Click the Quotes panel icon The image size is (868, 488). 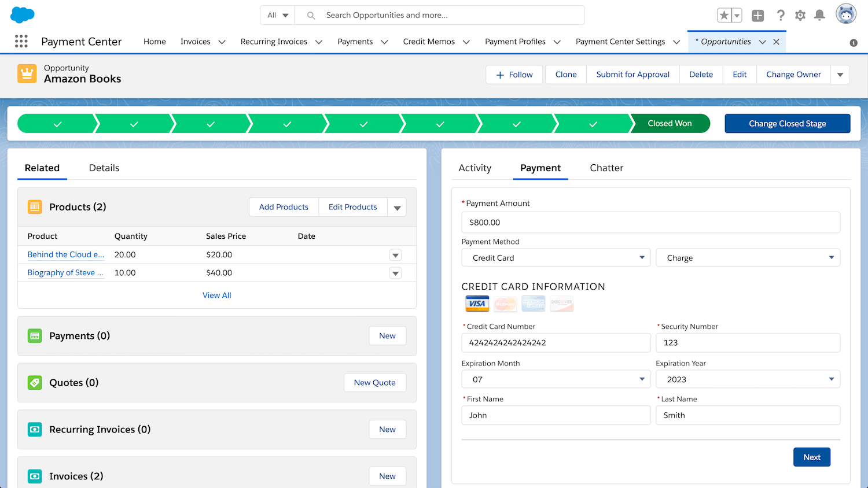tap(34, 382)
